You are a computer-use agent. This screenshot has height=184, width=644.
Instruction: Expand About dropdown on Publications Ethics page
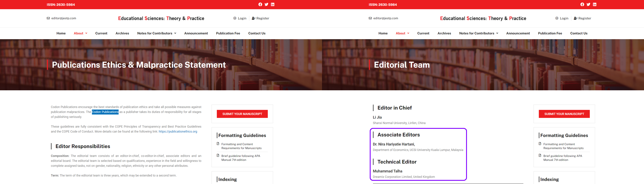(81, 33)
